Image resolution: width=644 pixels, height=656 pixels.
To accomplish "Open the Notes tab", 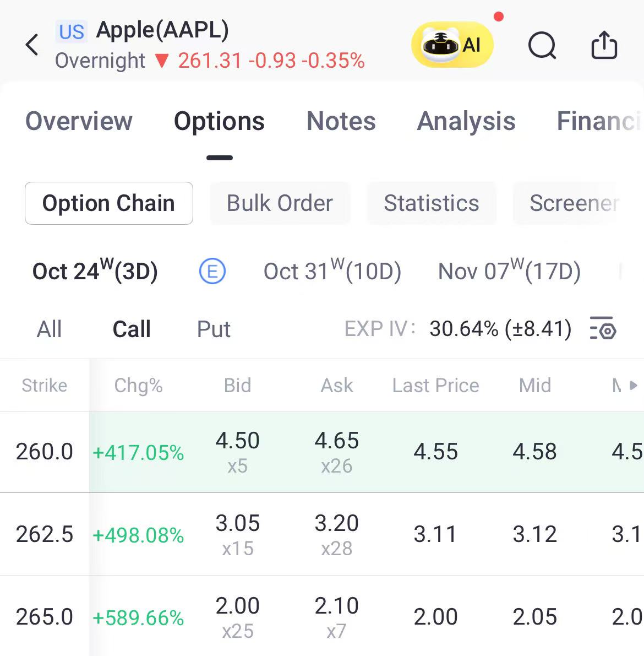I will (341, 121).
